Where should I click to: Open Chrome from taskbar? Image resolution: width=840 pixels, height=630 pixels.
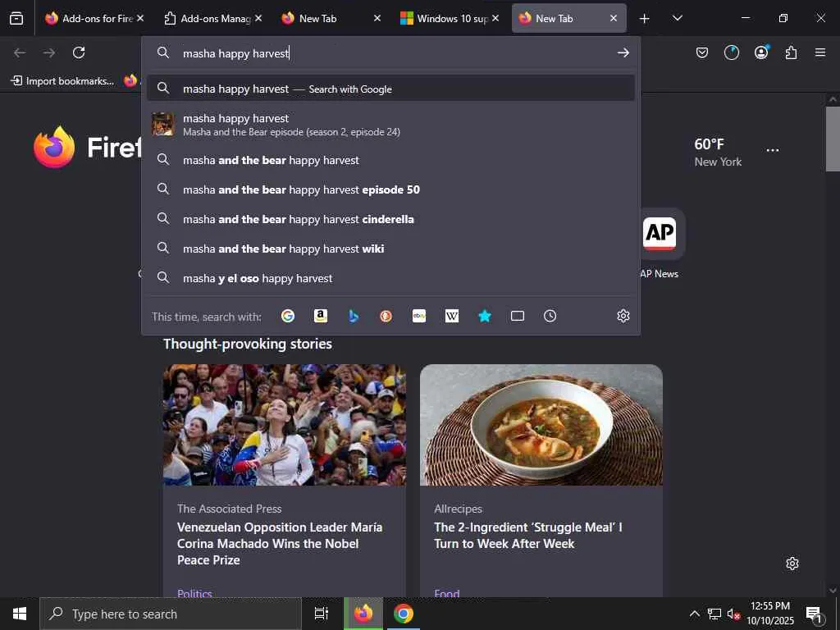point(404,614)
